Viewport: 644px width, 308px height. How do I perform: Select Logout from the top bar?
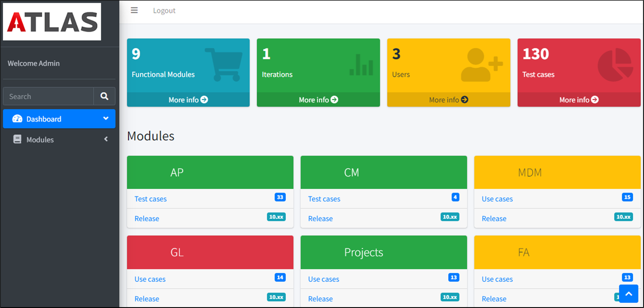click(164, 10)
